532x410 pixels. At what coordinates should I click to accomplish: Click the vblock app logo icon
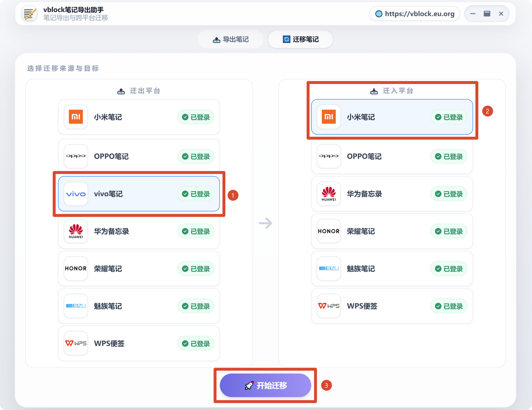pyautogui.click(x=29, y=14)
